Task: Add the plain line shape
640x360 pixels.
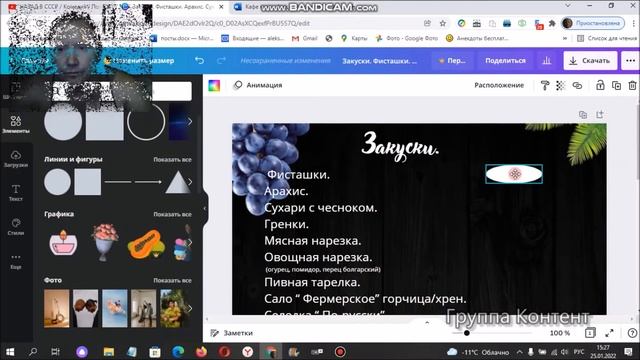Action: [118, 182]
